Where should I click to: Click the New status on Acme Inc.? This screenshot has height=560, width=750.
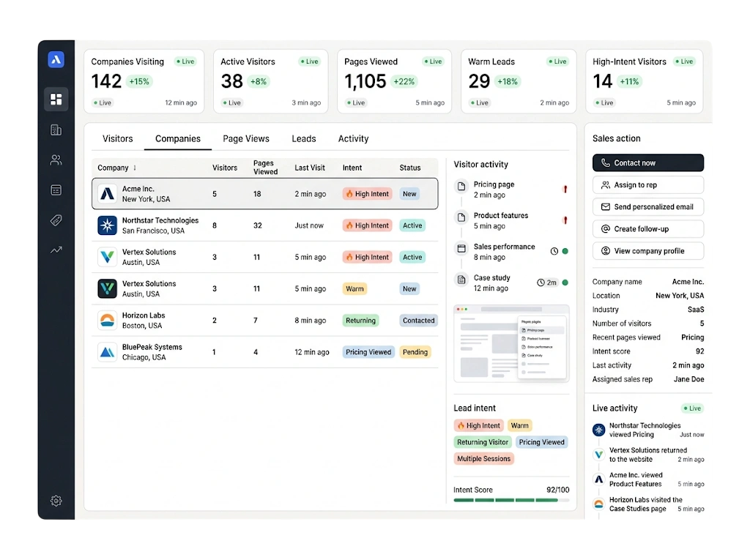(x=409, y=194)
